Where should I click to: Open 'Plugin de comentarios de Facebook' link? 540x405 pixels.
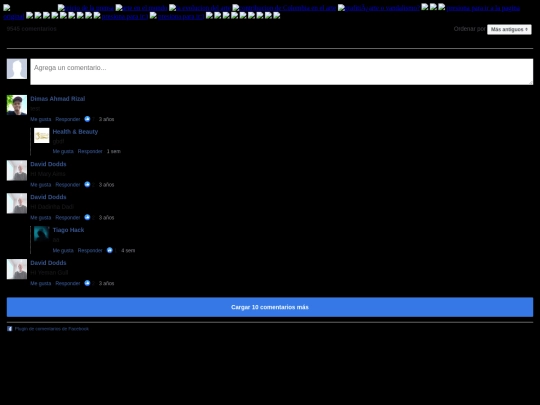(52, 329)
